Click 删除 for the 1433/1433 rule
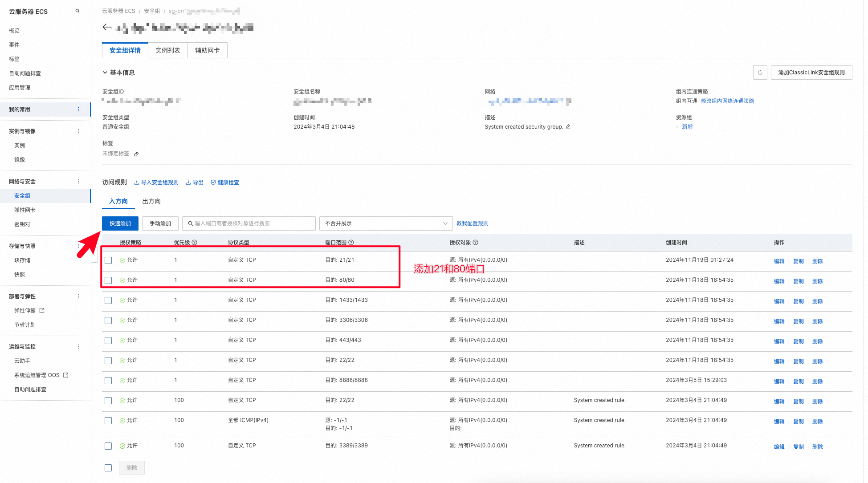868x483 pixels. [818, 301]
